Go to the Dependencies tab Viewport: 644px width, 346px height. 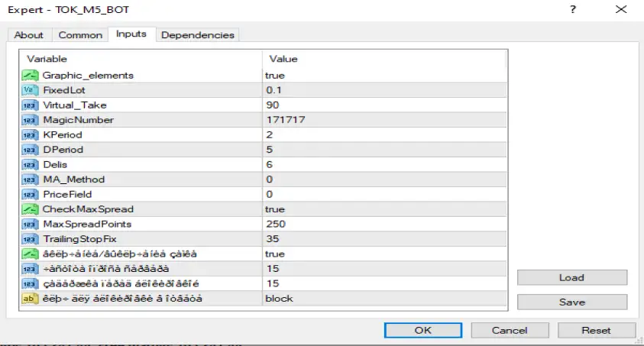tap(199, 35)
